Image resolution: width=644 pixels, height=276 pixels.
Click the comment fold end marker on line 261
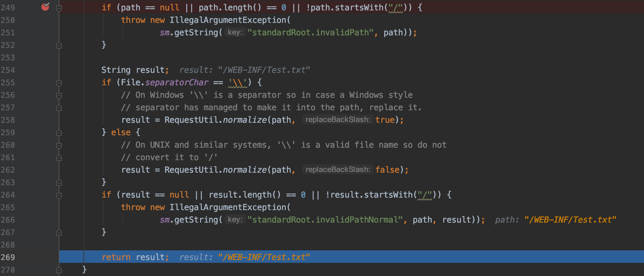coord(59,158)
